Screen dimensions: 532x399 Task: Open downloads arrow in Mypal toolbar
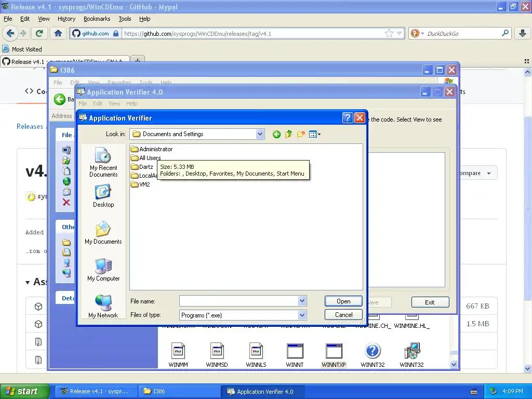[523, 33]
